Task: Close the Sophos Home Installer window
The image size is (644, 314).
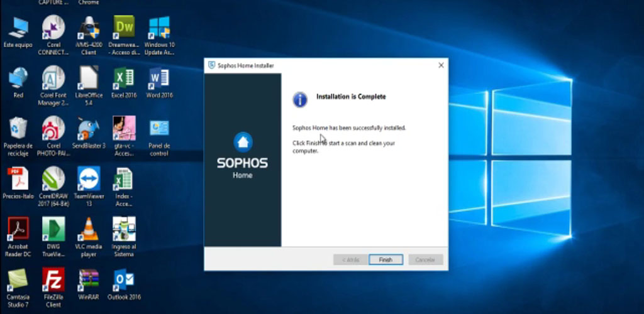Action: (x=441, y=65)
